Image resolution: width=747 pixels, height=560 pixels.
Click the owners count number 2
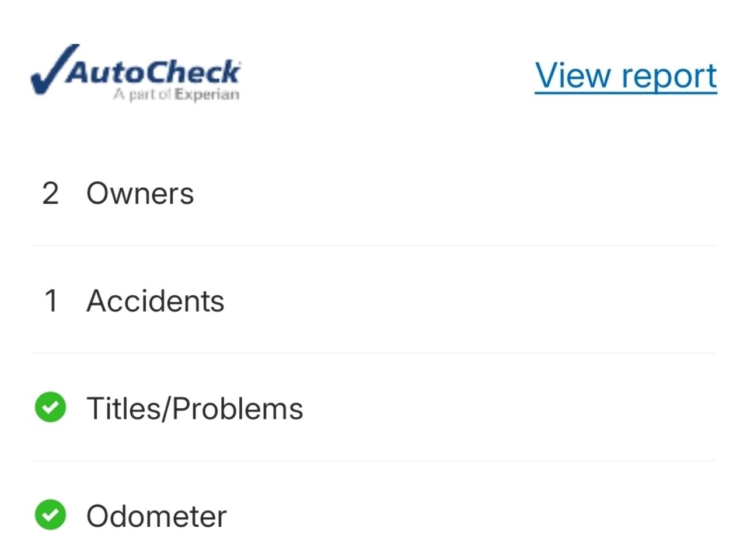point(51,193)
